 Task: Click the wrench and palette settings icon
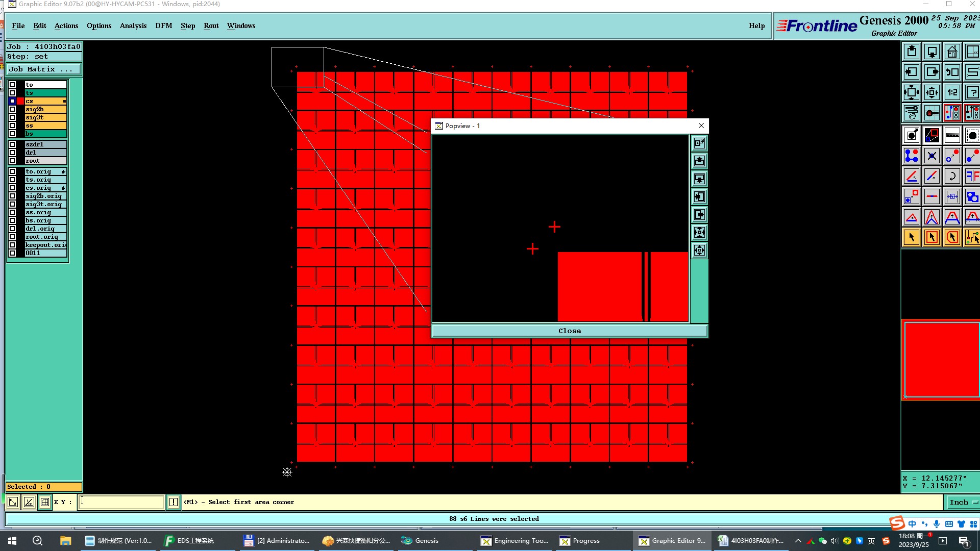pyautogui.click(x=911, y=113)
